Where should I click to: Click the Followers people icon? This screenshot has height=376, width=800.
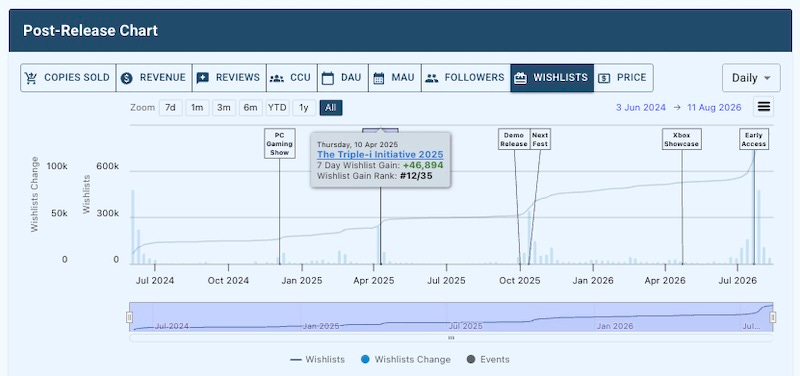tap(432, 78)
